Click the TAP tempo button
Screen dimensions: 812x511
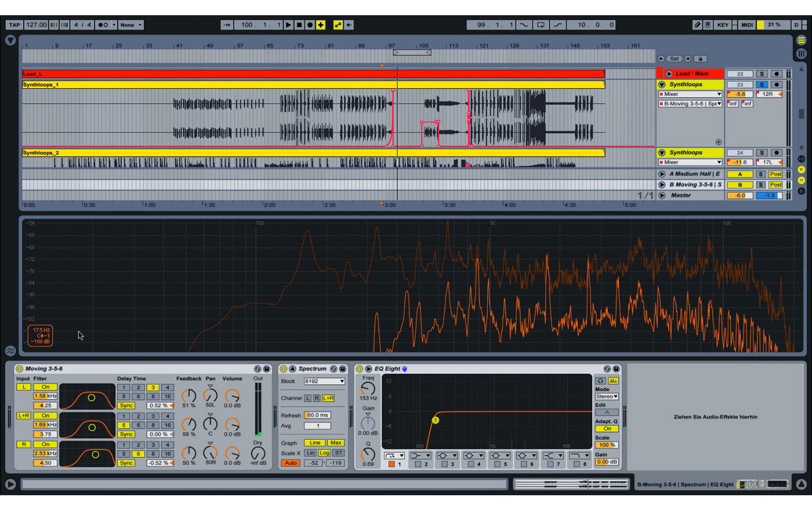tap(14, 25)
